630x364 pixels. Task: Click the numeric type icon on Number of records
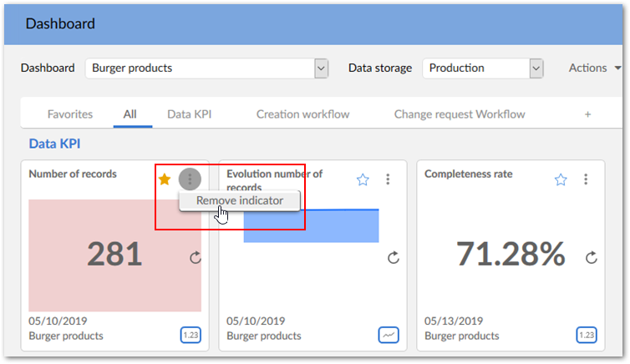(191, 335)
